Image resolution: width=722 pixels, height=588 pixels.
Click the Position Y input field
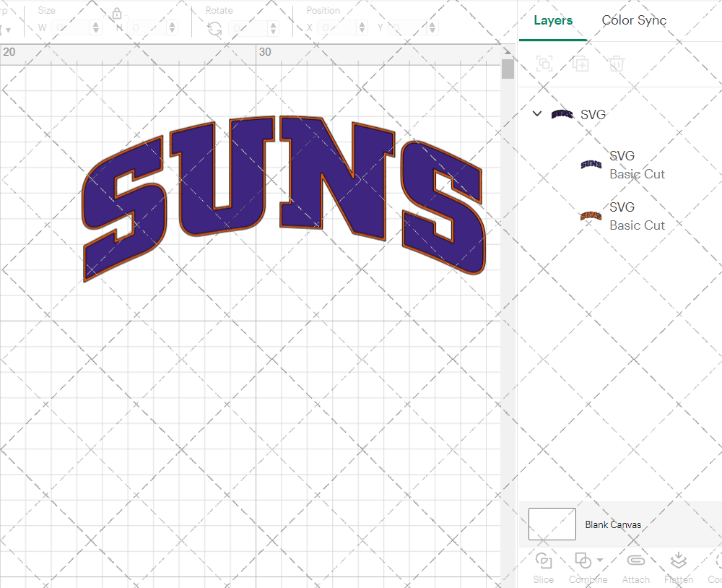(407, 27)
